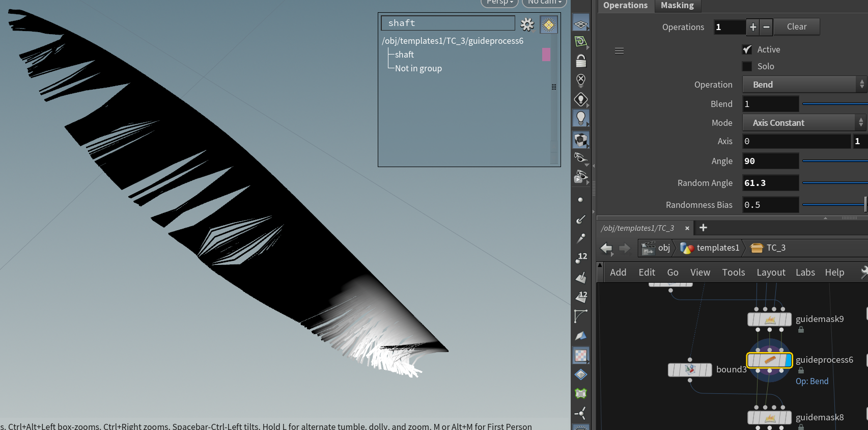The image size is (868, 430).
Task: Toggle the lit light bulb lighting icon
Action: tap(580, 118)
